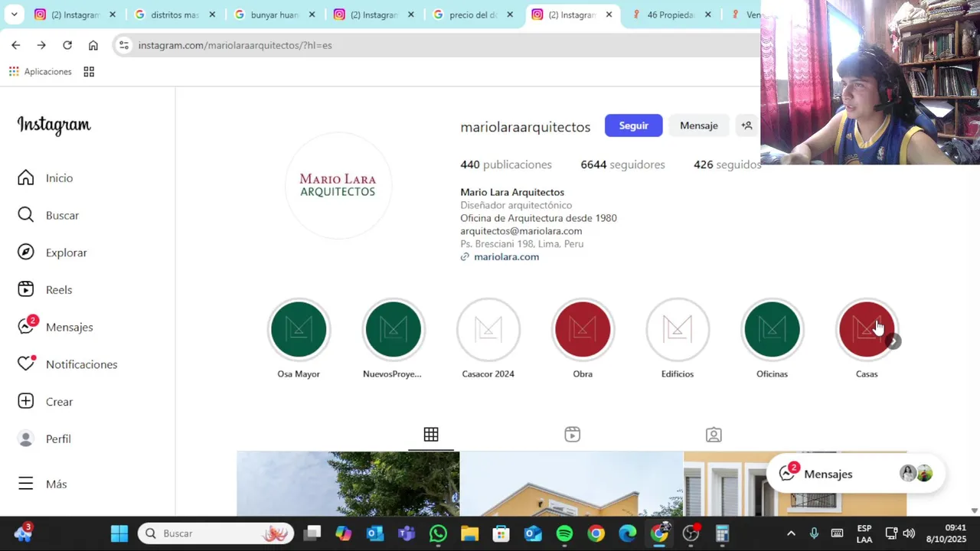The image size is (980, 551).
Task: Open the NuevosProye... story highlight
Action: 393,330
